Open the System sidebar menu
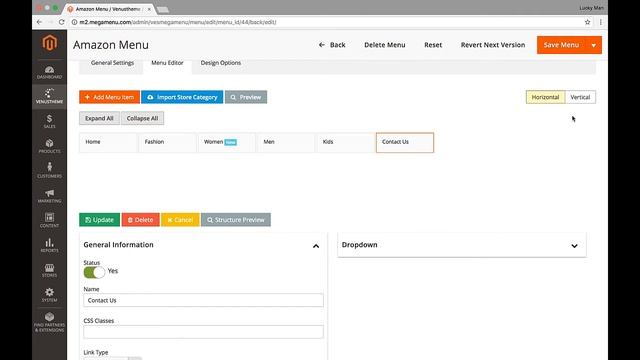The width and height of the screenshot is (640, 360). click(49, 295)
